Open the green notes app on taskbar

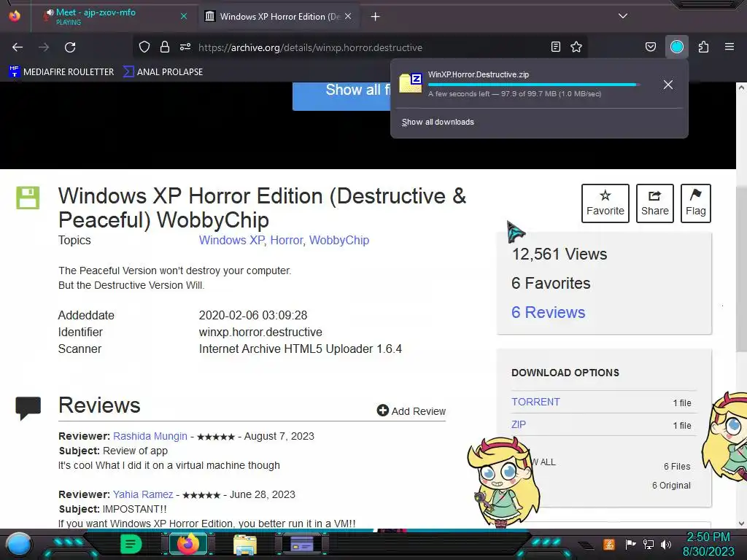point(131,544)
